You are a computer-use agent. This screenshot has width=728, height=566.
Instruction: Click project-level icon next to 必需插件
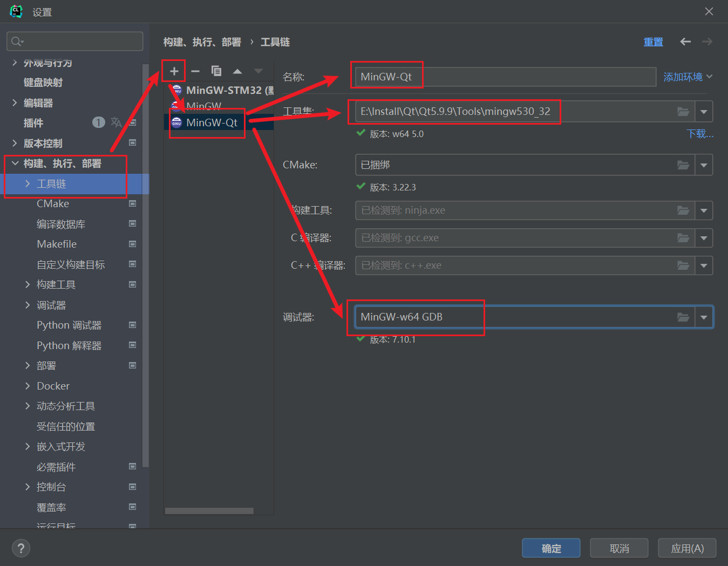point(132,466)
